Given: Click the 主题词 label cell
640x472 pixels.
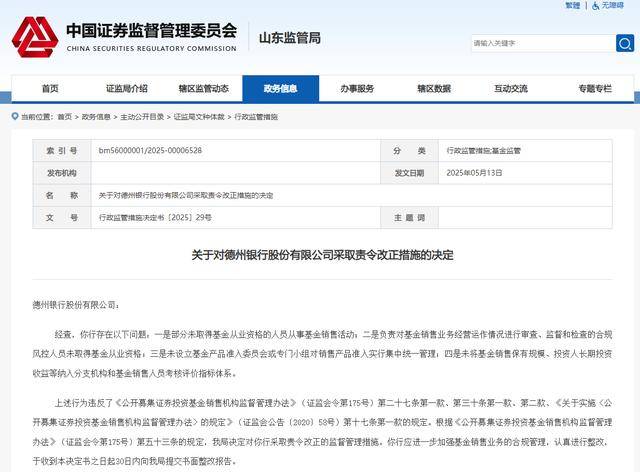Looking at the screenshot, I should (x=409, y=218).
